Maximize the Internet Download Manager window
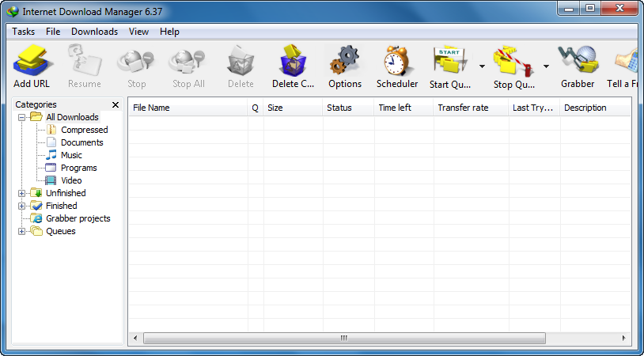The height and width of the screenshot is (356, 644). click(x=590, y=9)
